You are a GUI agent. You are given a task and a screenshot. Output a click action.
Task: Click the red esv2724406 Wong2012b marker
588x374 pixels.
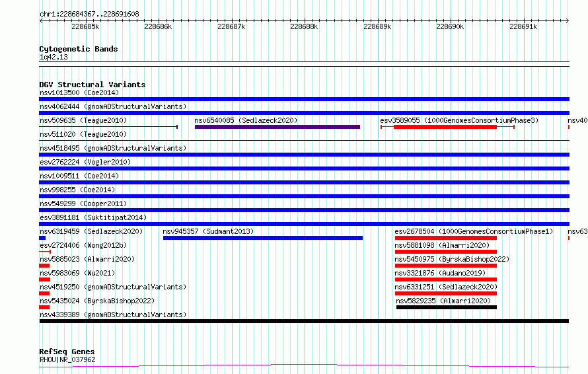coord(45,252)
